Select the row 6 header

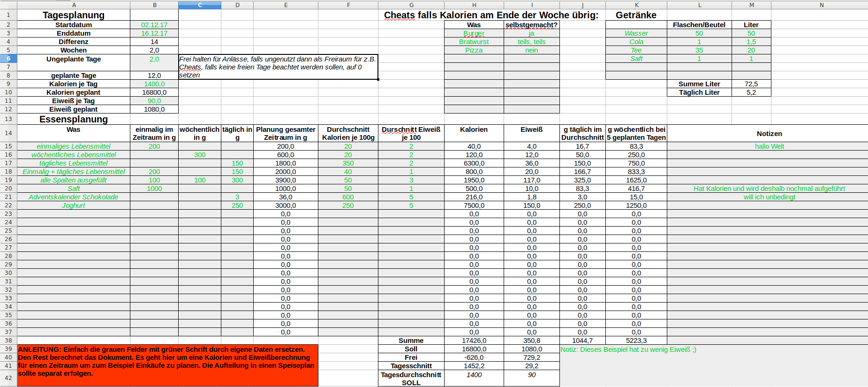pyautogui.click(x=8, y=59)
